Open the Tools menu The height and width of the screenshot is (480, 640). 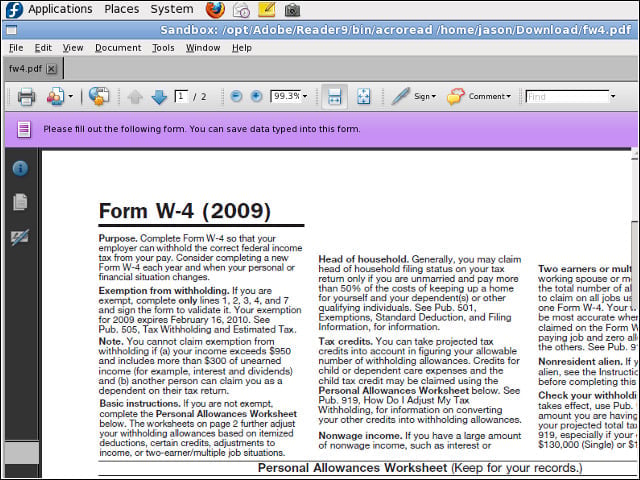163,48
